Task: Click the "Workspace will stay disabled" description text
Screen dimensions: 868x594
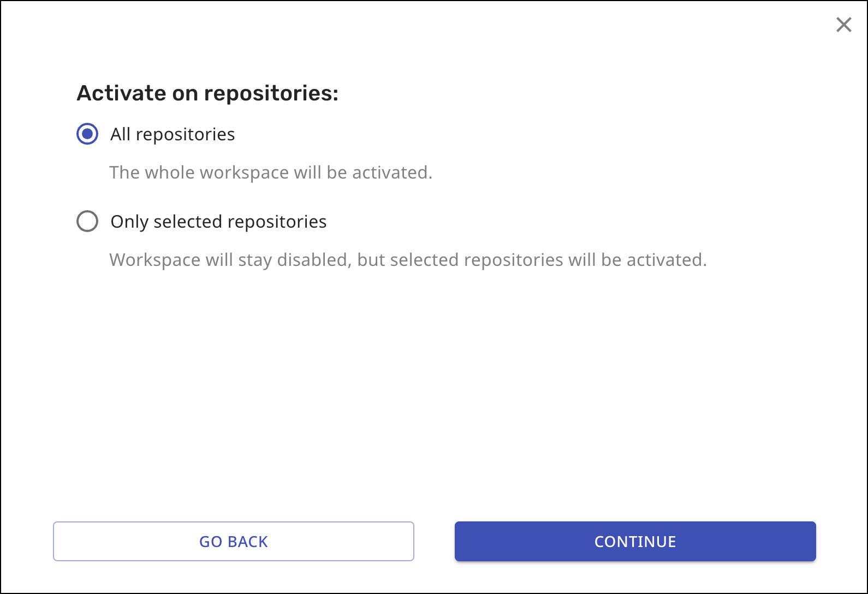Action: point(408,260)
